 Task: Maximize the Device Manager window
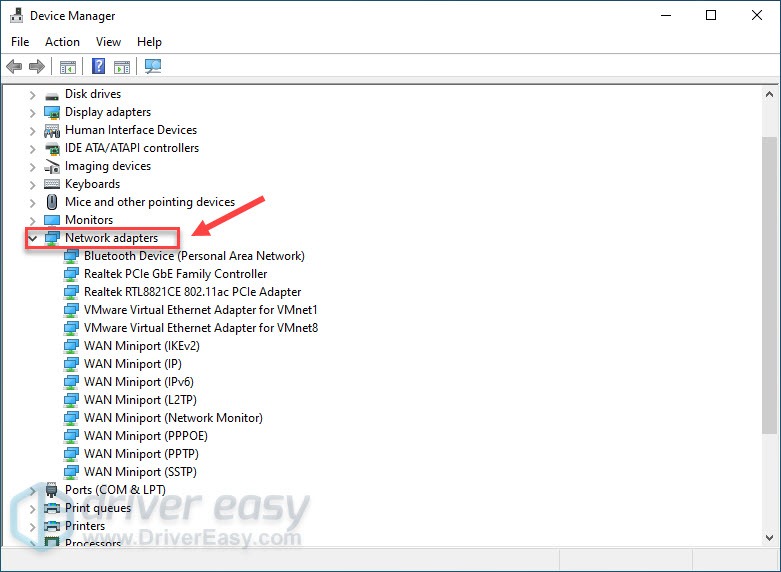point(711,15)
